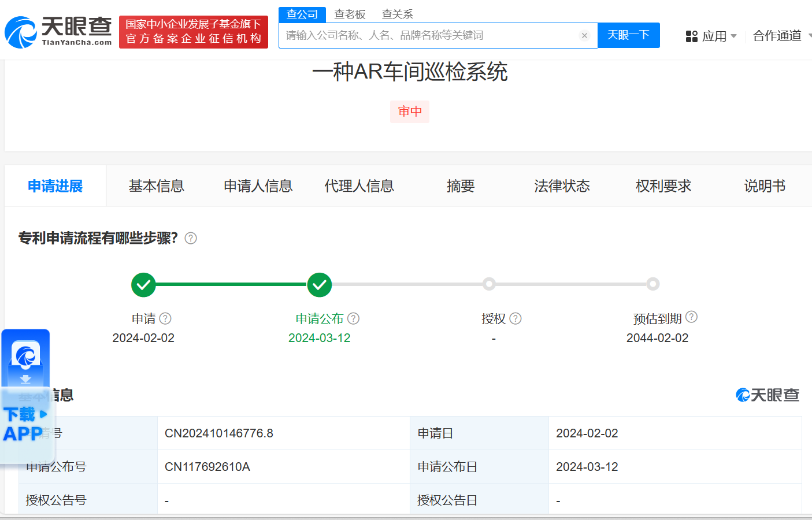Click the red 国家中小企业发展子基金 badge
Image resolution: width=812 pixels, height=520 pixels.
coord(194,32)
